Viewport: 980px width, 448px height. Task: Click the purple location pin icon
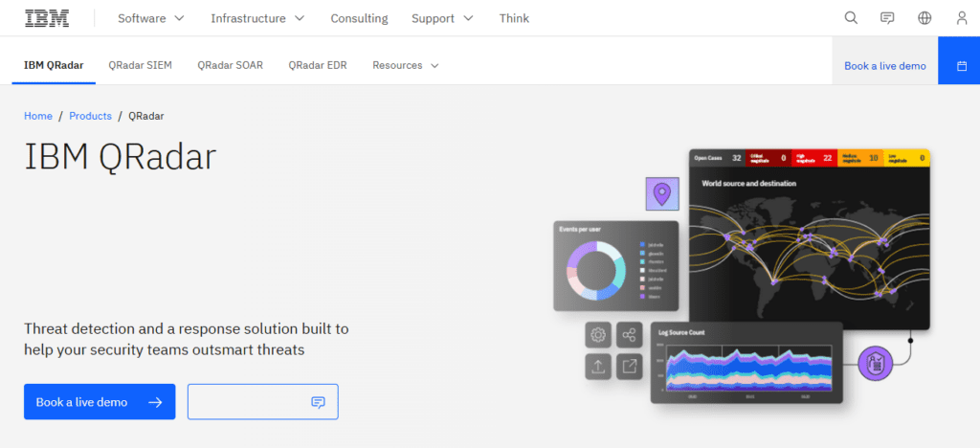pos(662,193)
